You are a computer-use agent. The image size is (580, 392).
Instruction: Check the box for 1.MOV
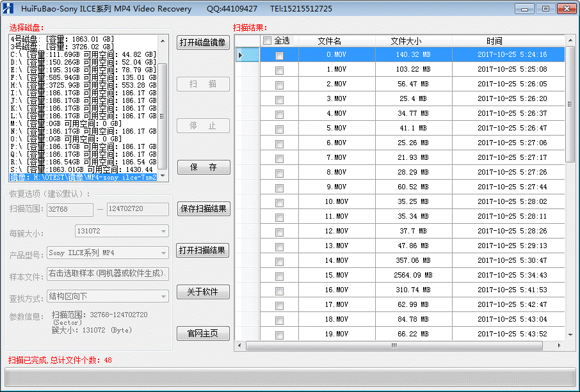(279, 70)
